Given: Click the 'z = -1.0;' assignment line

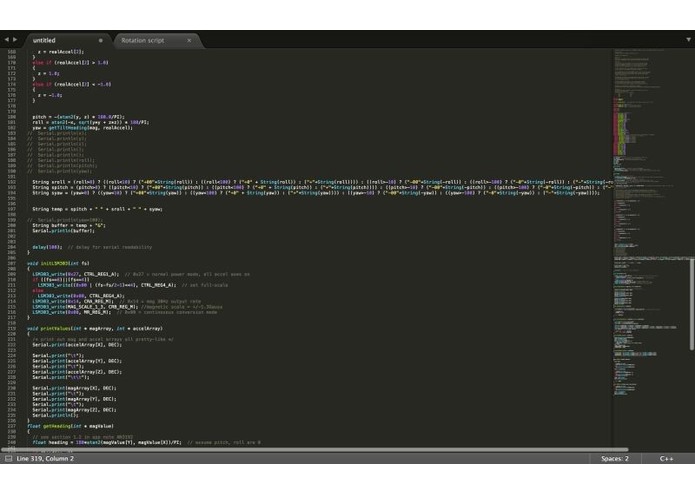Looking at the screenshot, I should (50, 95).
